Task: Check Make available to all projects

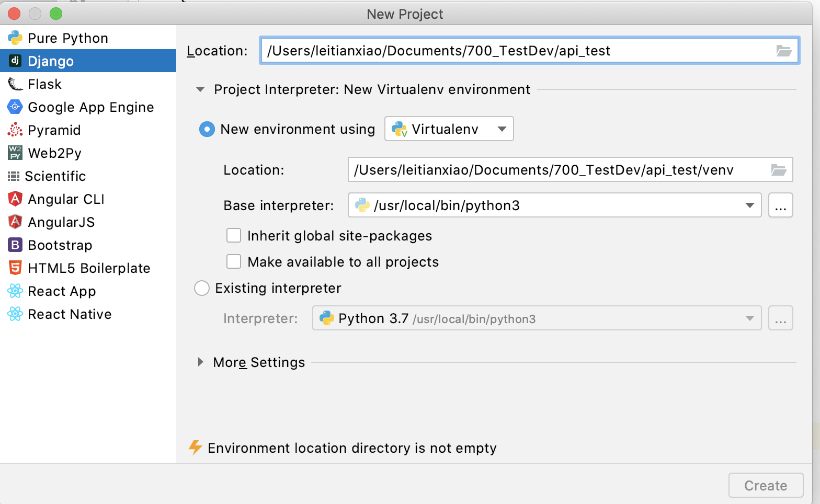Action: point(234,262)
